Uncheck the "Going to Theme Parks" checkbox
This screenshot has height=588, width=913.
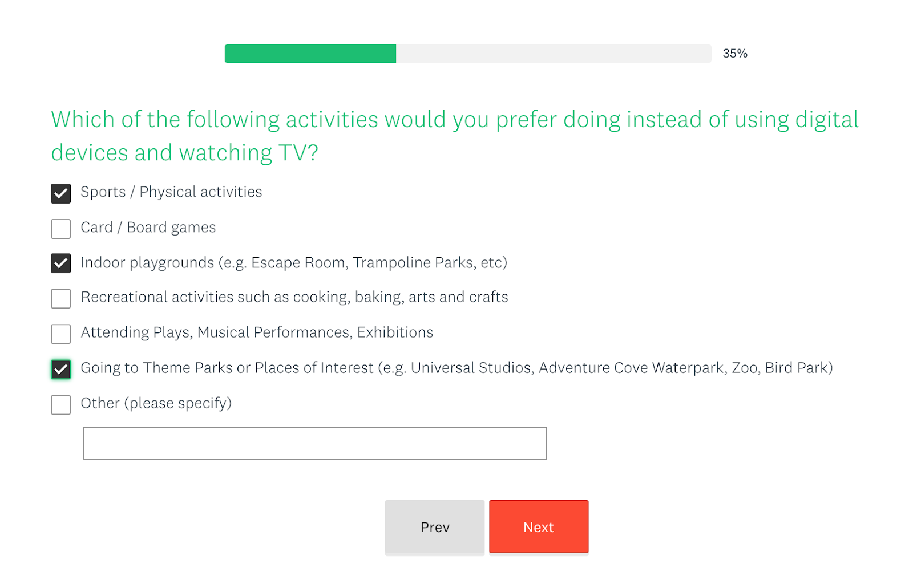click(x=60, y=370)
